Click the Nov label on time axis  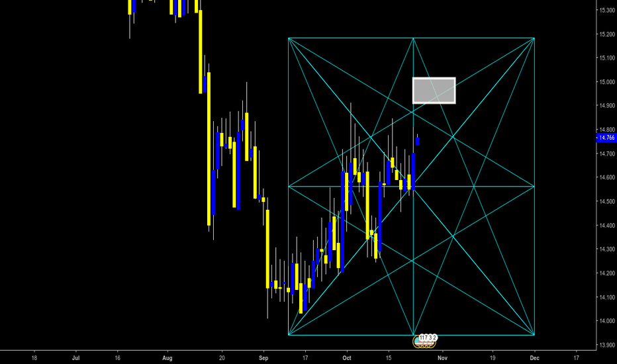(x=443, y=358)
